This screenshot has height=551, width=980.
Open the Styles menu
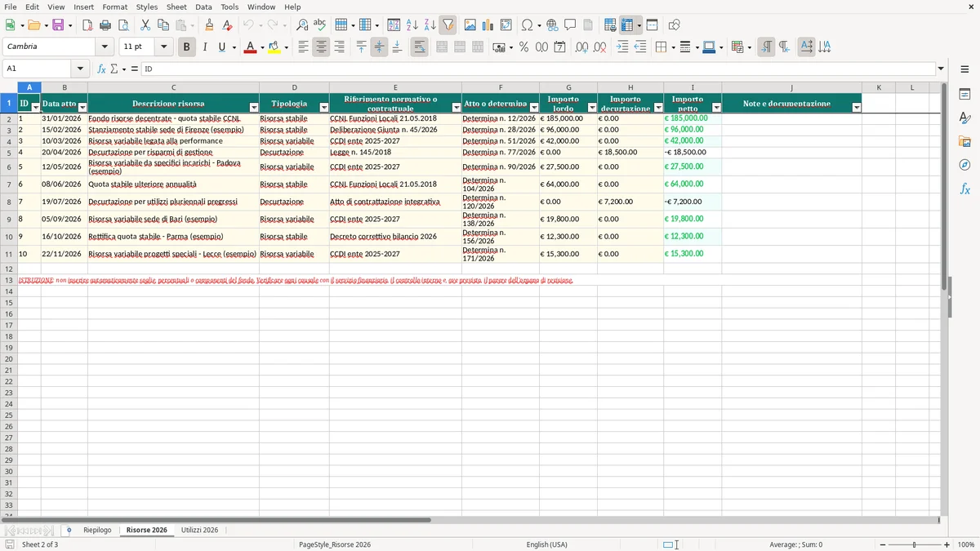pos(147,7)
